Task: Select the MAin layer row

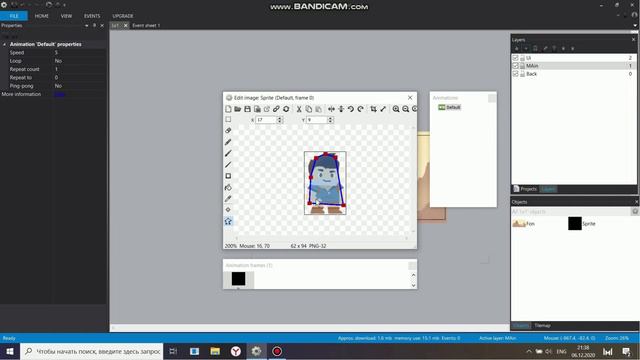Action: 573,66
